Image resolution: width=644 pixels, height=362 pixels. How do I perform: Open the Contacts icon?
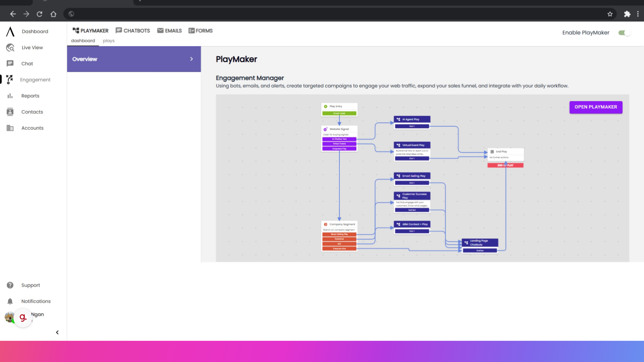[x=10, y=112]
